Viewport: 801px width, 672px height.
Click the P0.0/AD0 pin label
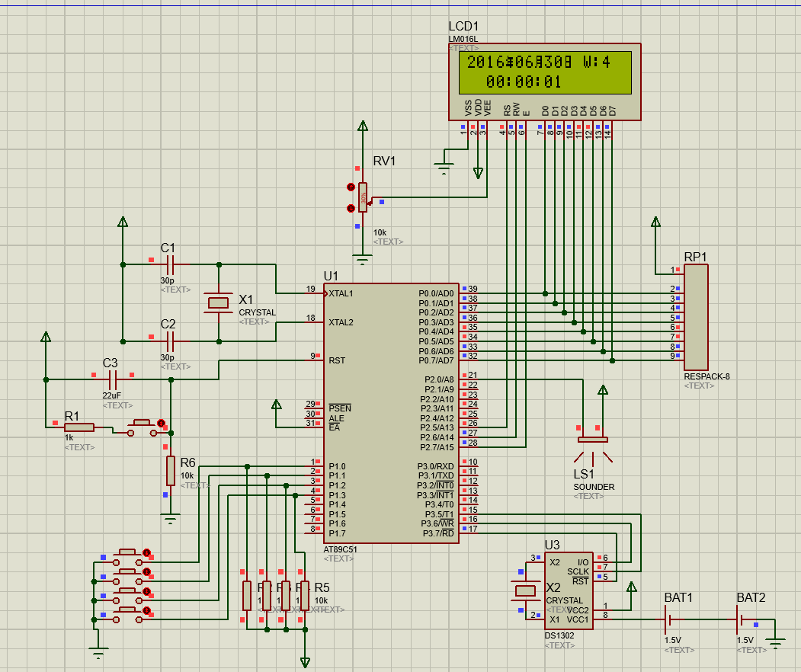tap(436, 293)
